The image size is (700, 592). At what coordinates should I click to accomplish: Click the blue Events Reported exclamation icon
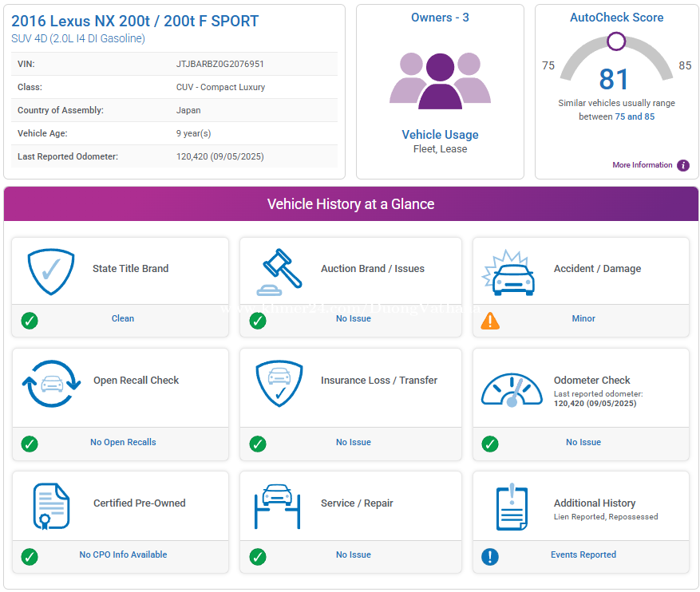490,556
